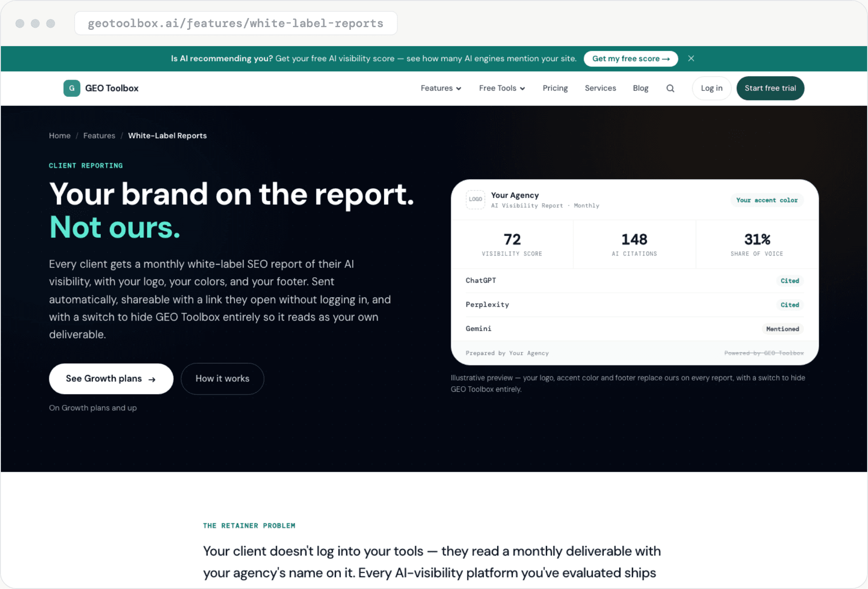Click the 72 Visibility Score stat
Image resolution: width=868 pixels, height=589 pixels.
click(512, 244)
